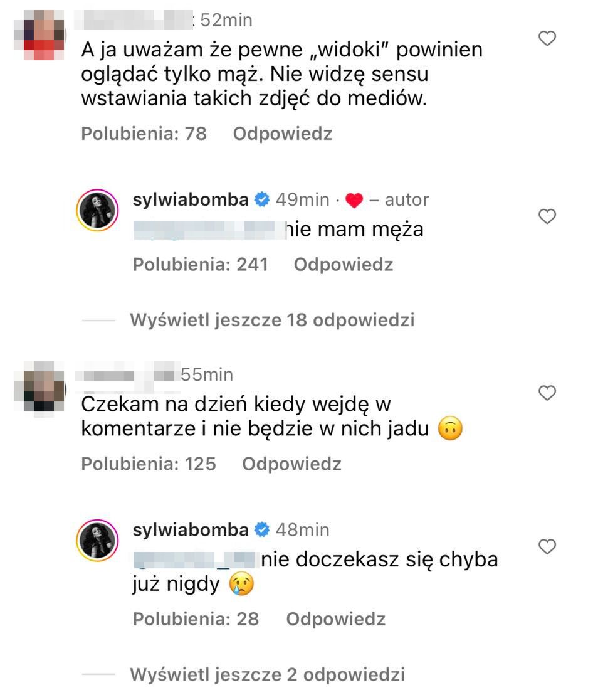View likes list "Polubienia: 78"

(144, 134)
